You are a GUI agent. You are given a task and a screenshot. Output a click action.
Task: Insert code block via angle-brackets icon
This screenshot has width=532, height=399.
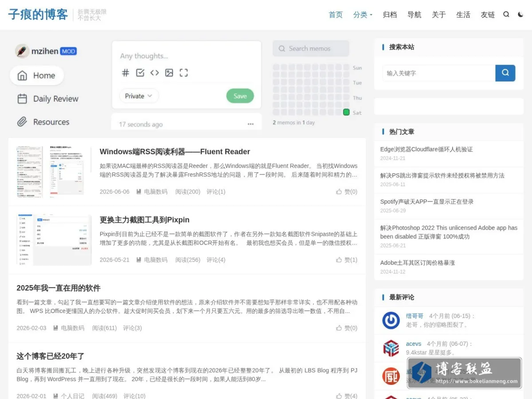pyautogui.click(x=154, y=73)
